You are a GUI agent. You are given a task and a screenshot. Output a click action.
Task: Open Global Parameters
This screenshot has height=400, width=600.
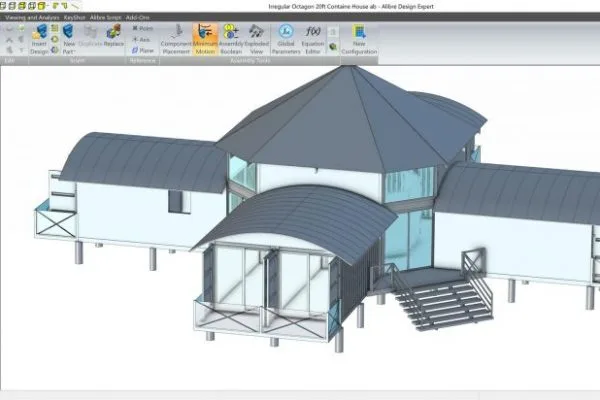(286, 39)
